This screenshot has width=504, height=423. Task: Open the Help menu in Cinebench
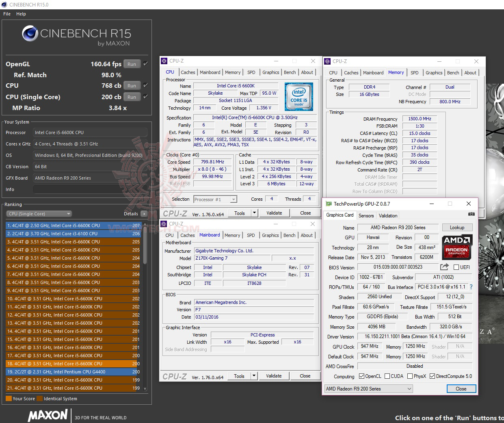pos(21,14)
